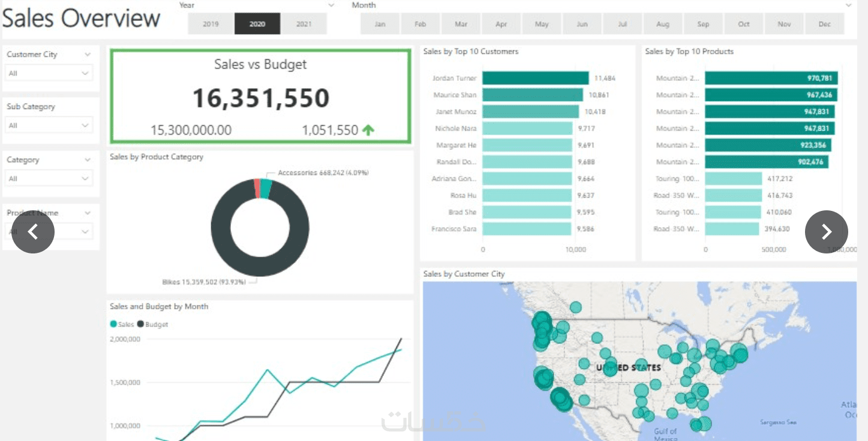Image resolution: width=868 pixels, height=441 pixels.
Task: Filter the Month slicer by May
Action: click(x=542, y=24)
